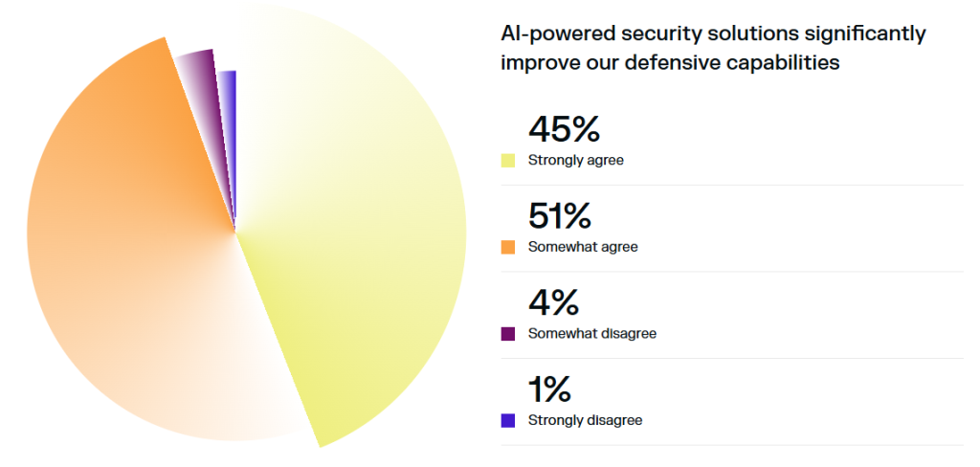Click the orange Somewhat agree legend swatch
Screen dimensions: 980x467
coord(508,247)
